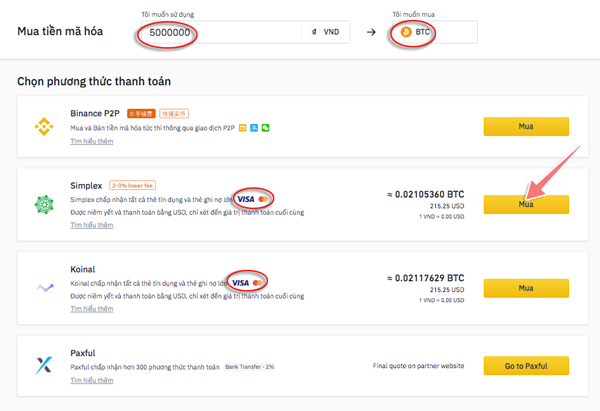Click the Visa icon in Simplex row
The width and height of the screenshot is (600, 411).
pos(245,198)
